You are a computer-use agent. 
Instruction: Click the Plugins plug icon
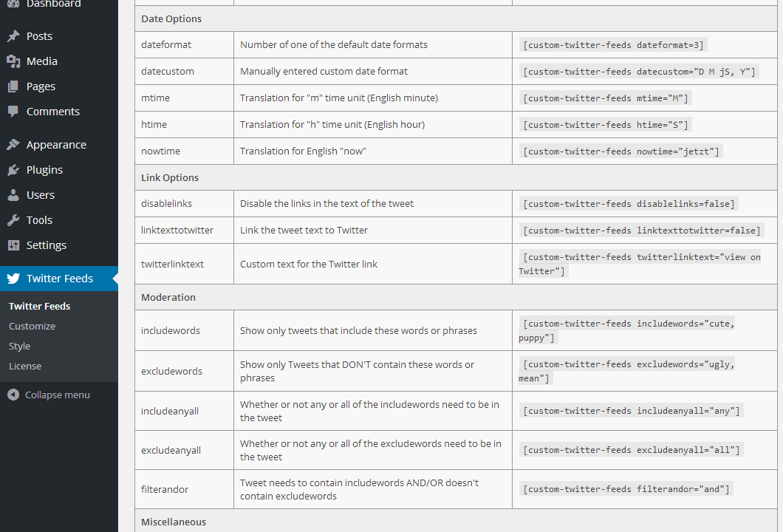pos(13,170)
